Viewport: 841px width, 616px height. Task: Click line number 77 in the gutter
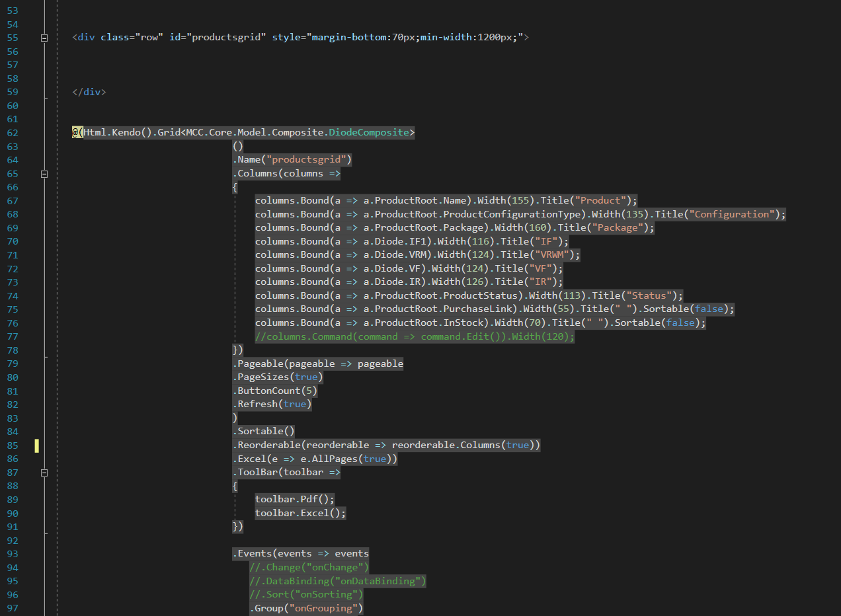(x=13, y=336)
